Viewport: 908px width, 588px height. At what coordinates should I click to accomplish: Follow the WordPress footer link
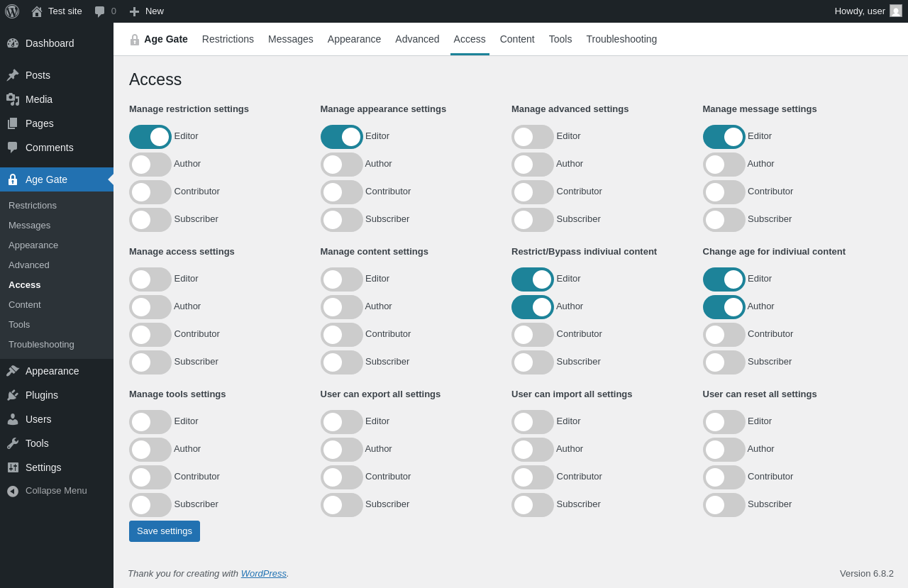coord(264,573)
